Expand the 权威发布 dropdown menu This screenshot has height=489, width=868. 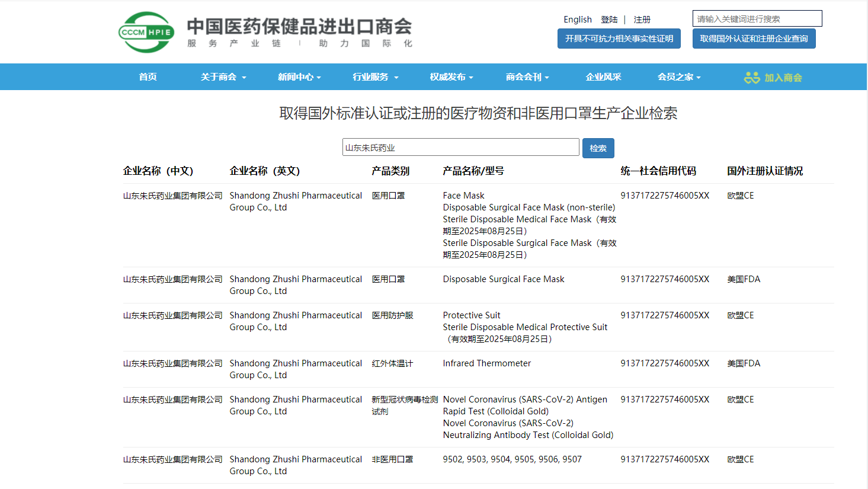pyautogui.click(x=451, y=77)
